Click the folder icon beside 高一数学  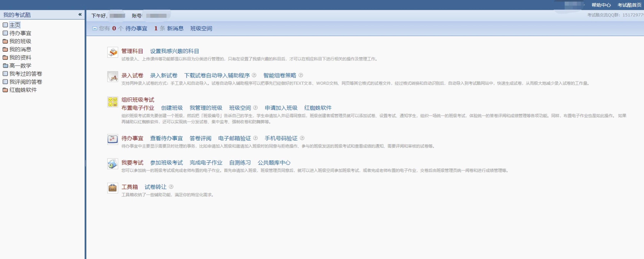[5, 66]
